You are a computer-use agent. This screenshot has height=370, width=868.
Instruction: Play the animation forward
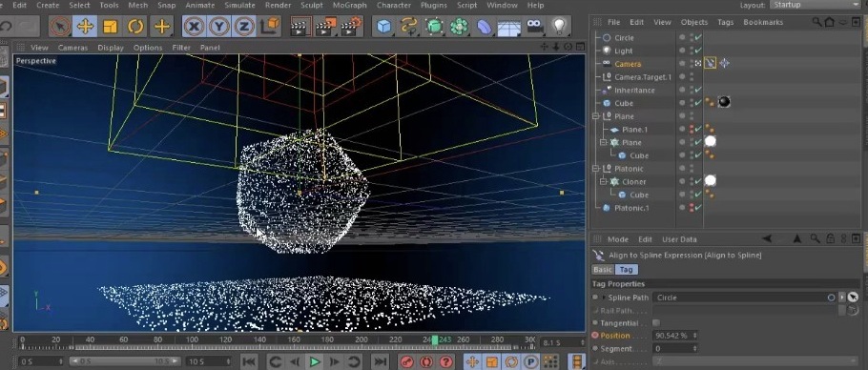[315, 362]
